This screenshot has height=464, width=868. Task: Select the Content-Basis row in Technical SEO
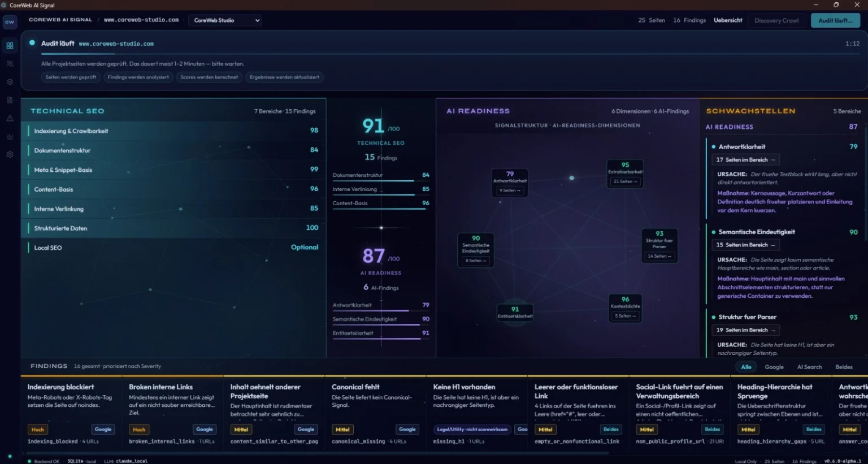174,189
